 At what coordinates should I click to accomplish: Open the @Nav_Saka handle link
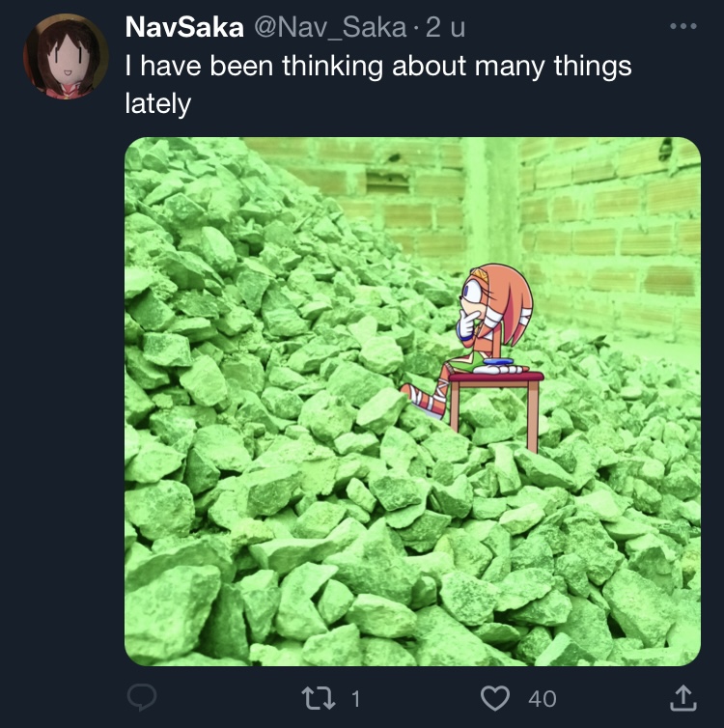[x=328, y=28]
